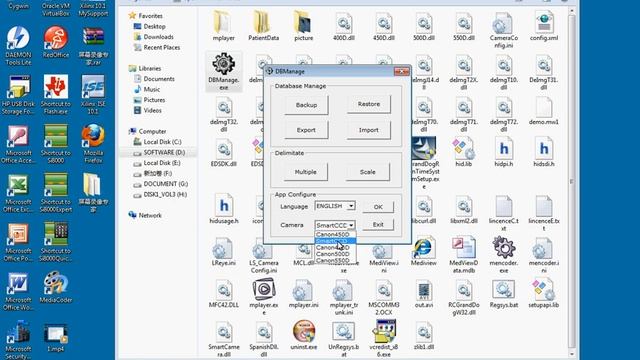The image size is (640, 360).
Task: Select the zlib1.dll file
Action: (x=424, y=336)
